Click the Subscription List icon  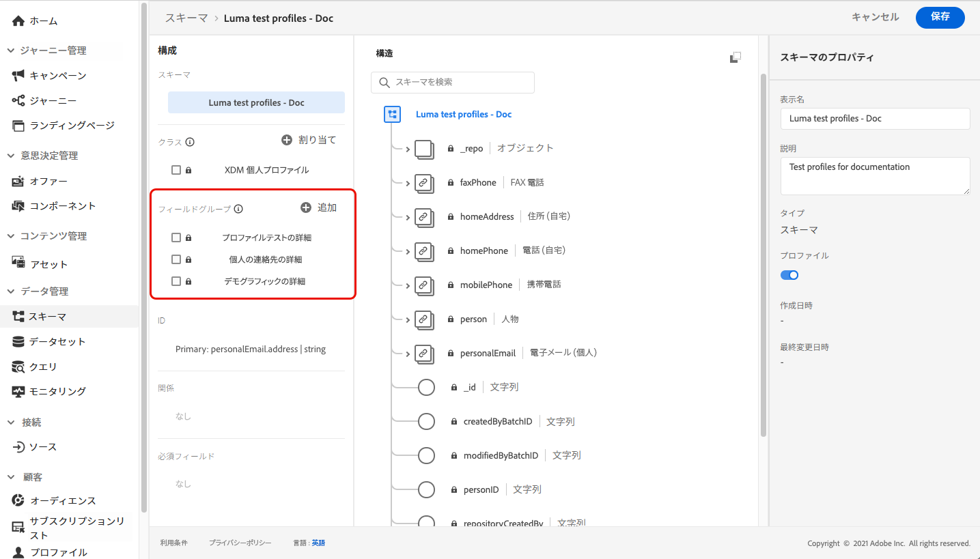click(x=18, y=528)
